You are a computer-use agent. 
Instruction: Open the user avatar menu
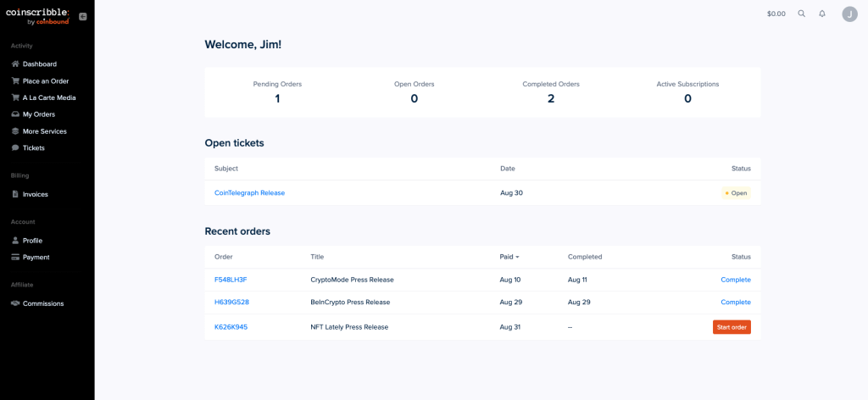(x=849, y=14)
